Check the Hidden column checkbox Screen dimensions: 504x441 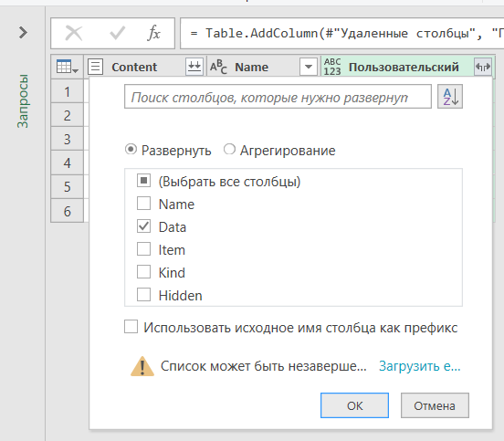point(143,294)
